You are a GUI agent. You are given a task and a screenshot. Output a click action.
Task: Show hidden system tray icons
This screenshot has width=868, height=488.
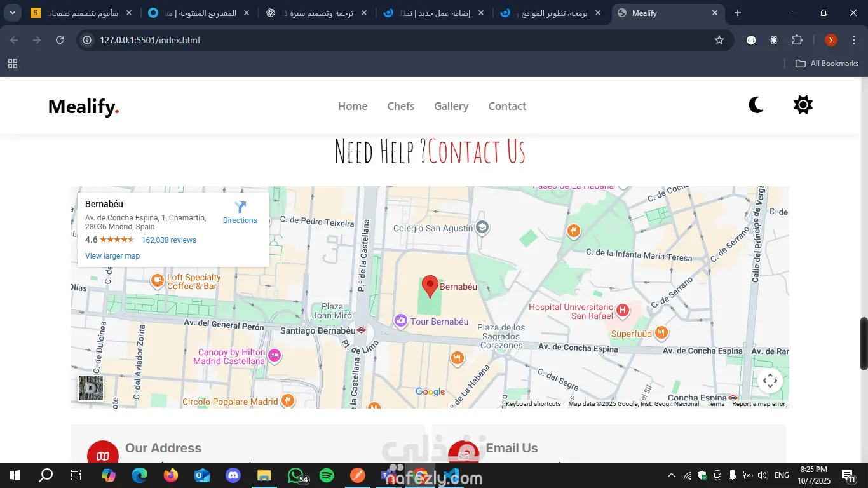tap(672, 475)
